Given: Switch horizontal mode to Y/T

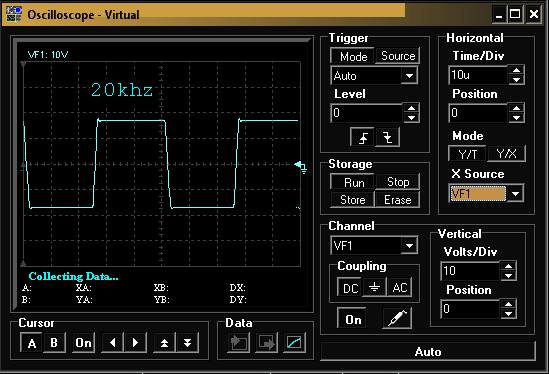Looking at the screenshot, I should [x=467, y=154].
